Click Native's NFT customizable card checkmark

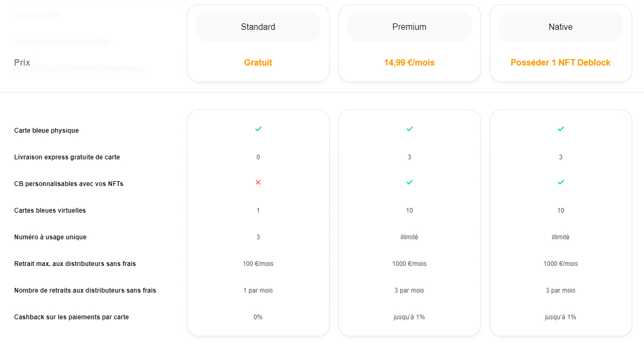560,182
